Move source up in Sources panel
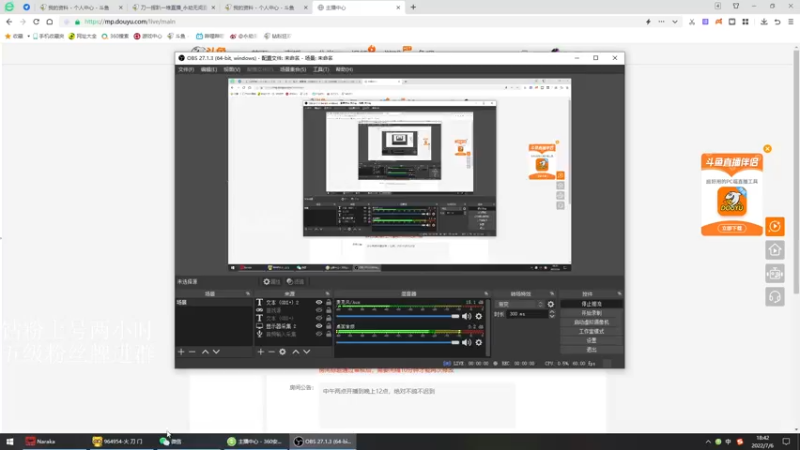Viewport: 800px width, 450px height. coord(295,352)
